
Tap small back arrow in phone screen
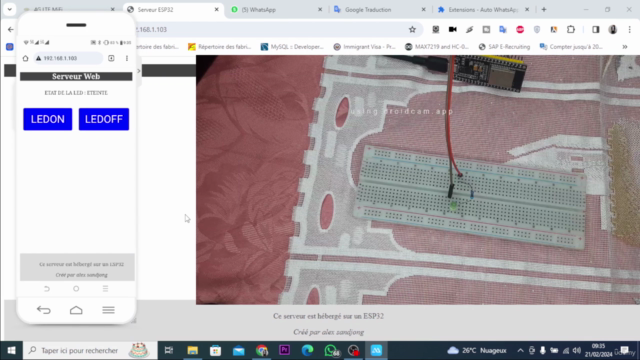(47, 289)
